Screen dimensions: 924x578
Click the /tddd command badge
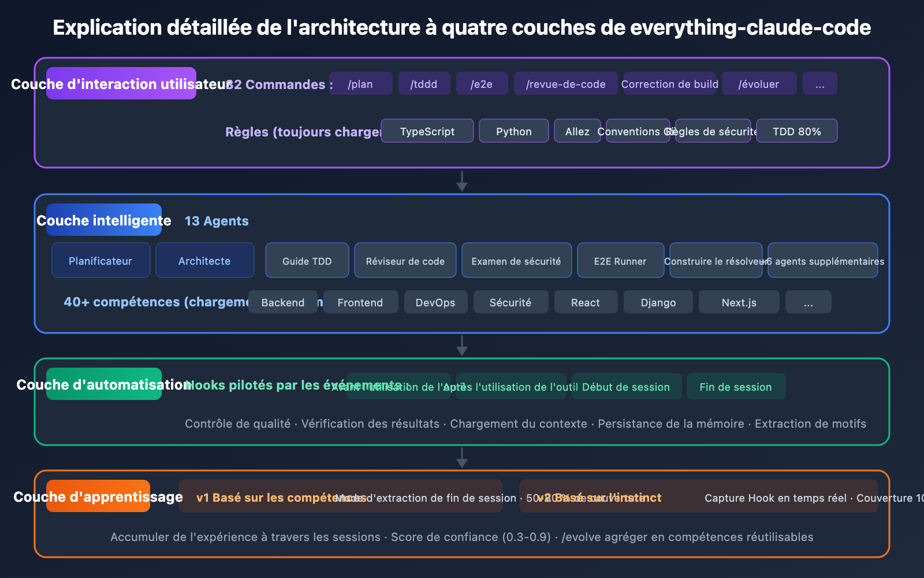[424, 83]
